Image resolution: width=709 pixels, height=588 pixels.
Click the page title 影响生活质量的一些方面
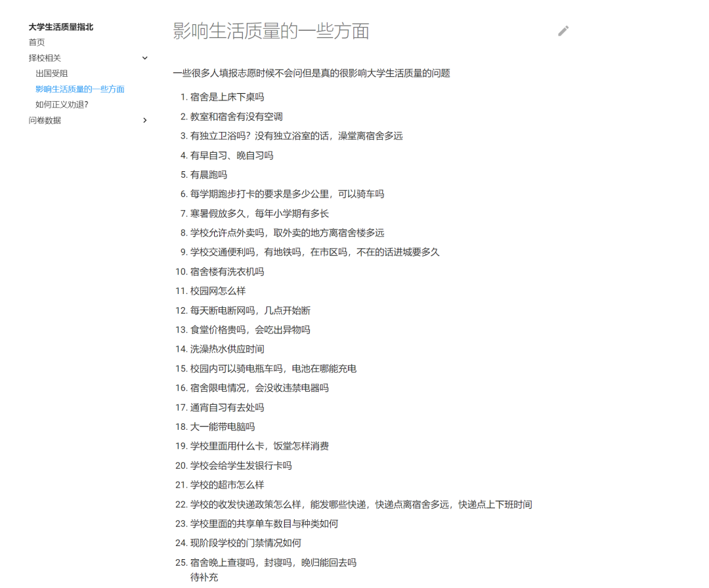point(270,30)
